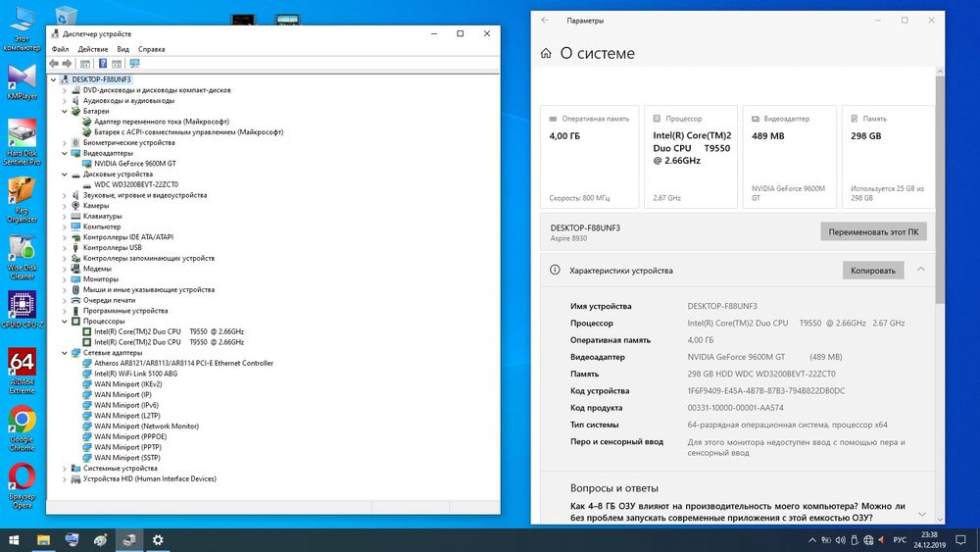The width and height of the screenshot is (980, 552).
Task: Select WDC WD3200BEVT-22ZCT0 disk item
Action: [136, 185]
